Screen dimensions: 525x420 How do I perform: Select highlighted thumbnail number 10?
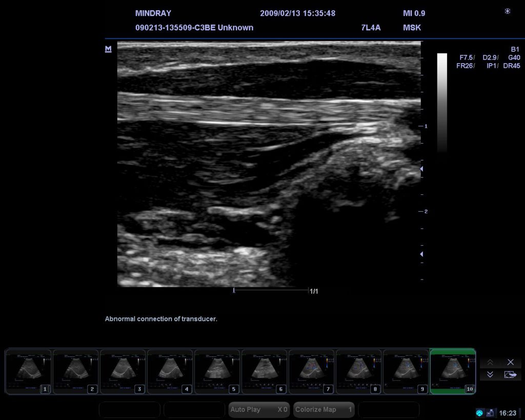coord(453,372)
